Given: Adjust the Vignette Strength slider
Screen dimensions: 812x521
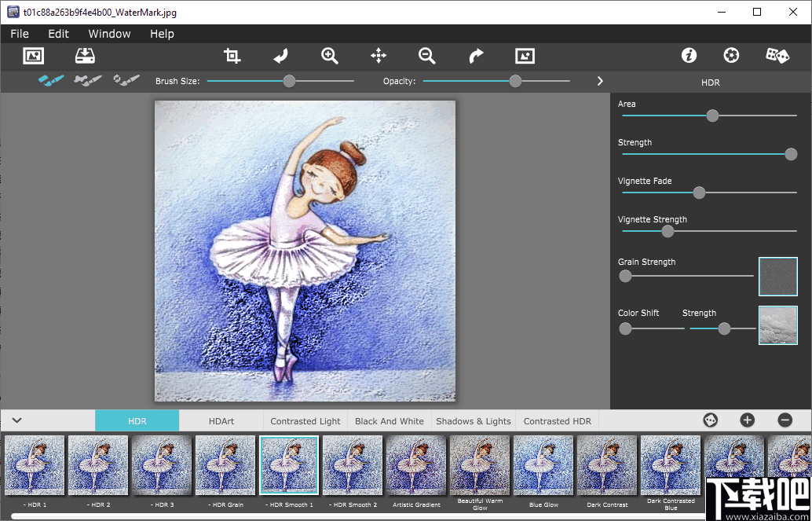Looking at the screenshot, I should (x=668, y=231).
